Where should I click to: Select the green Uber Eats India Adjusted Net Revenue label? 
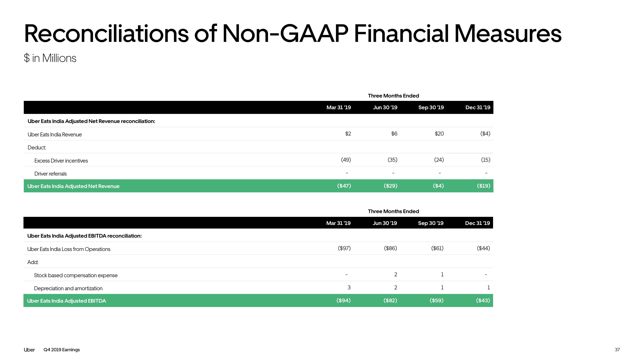pyautogui.click(x=73, y=186)
